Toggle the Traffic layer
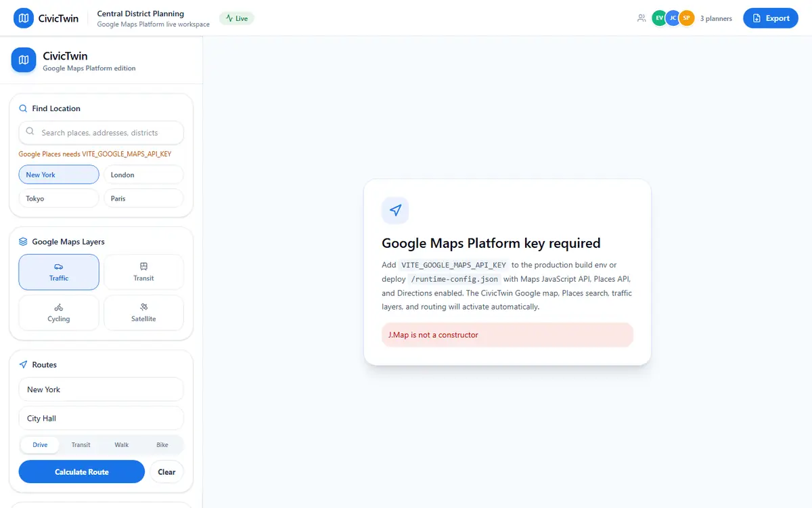Viewport: 812px width, 508px height. [x=59, y=272]
